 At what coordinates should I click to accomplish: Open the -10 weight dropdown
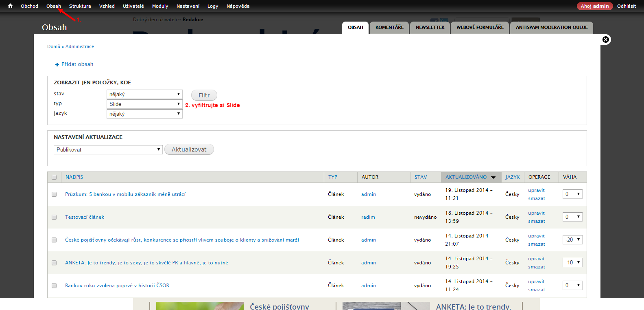[x=572, y=262]
